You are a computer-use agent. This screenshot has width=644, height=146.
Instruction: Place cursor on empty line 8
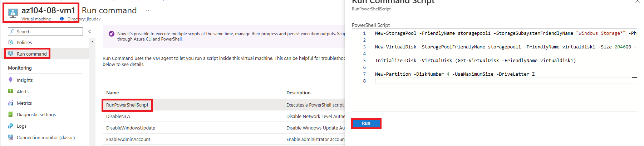pyautogui.click(x=503, y=81)
